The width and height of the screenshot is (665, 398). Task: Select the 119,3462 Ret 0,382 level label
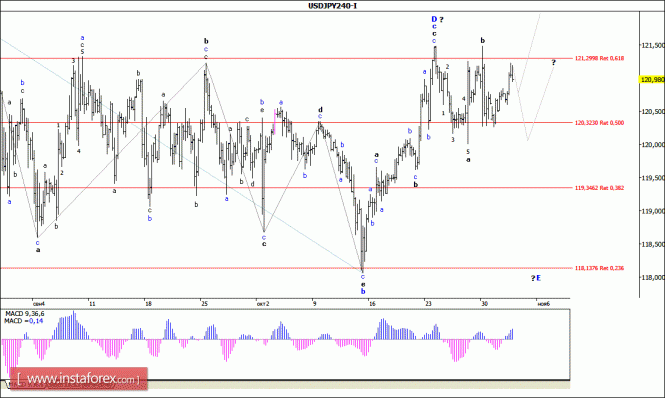(x=599, y=188)
